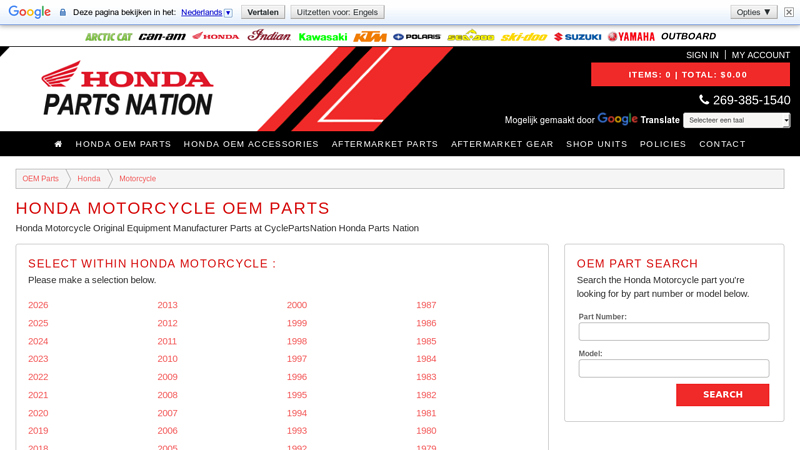
Task: Select year 2022
Action: click(38, 377)
